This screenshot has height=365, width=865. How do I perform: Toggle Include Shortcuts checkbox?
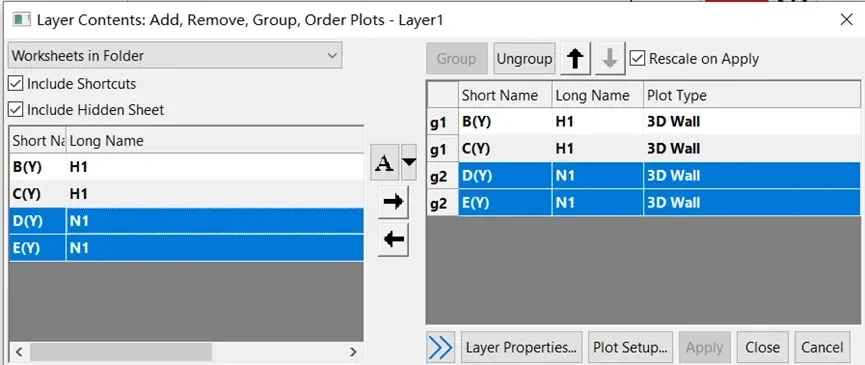(15, 84)
